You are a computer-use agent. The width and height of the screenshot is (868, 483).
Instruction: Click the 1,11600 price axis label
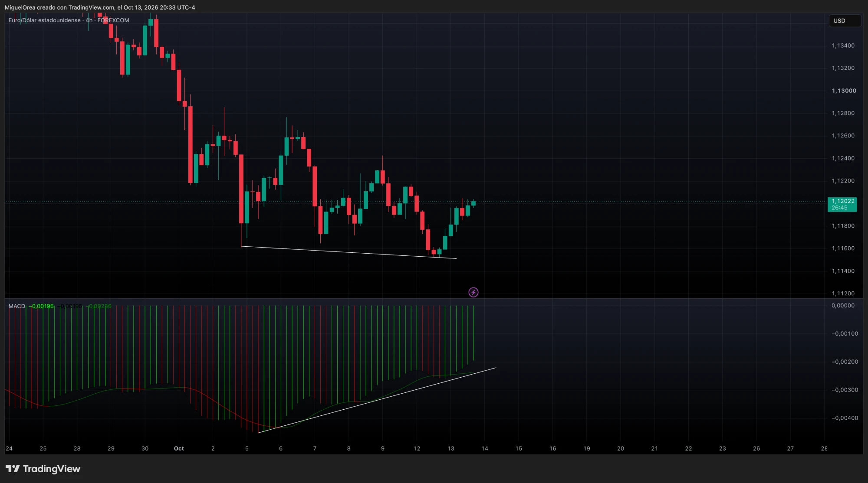point(843,248)
